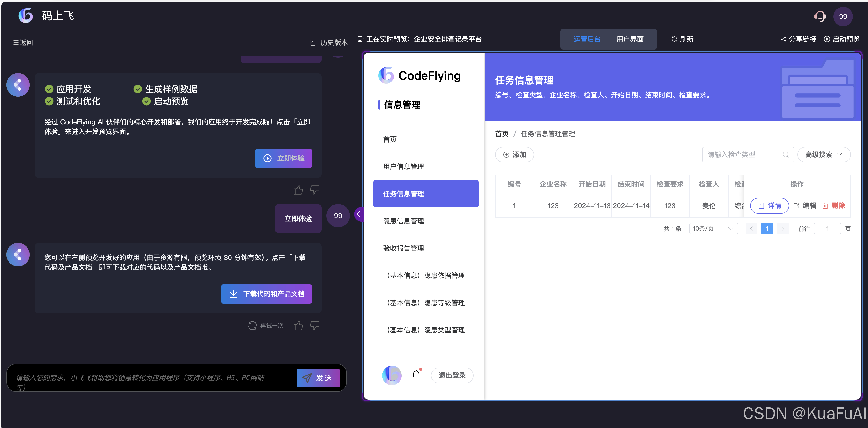Click the 添加 button

[x=514, y=155]
